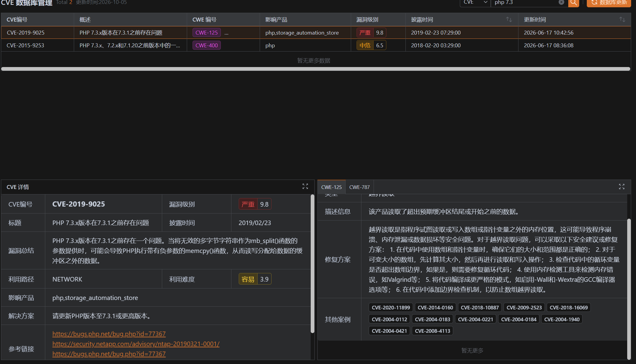Open related case CVE-2020-11899
The width and height of the screenshot is (636, 364).
coord(391,308)
